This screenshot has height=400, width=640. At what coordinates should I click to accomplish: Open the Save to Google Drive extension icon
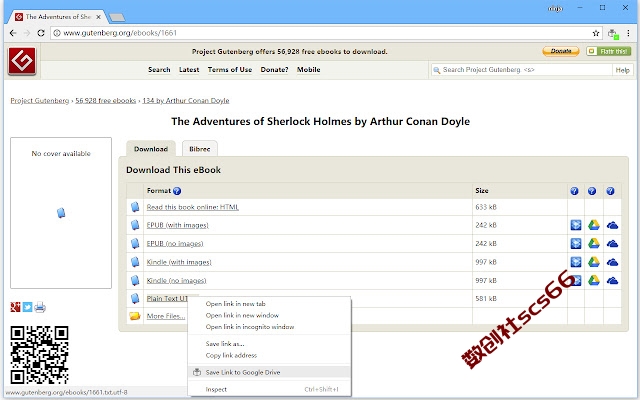pyautogui.click(x=613, y=34)
